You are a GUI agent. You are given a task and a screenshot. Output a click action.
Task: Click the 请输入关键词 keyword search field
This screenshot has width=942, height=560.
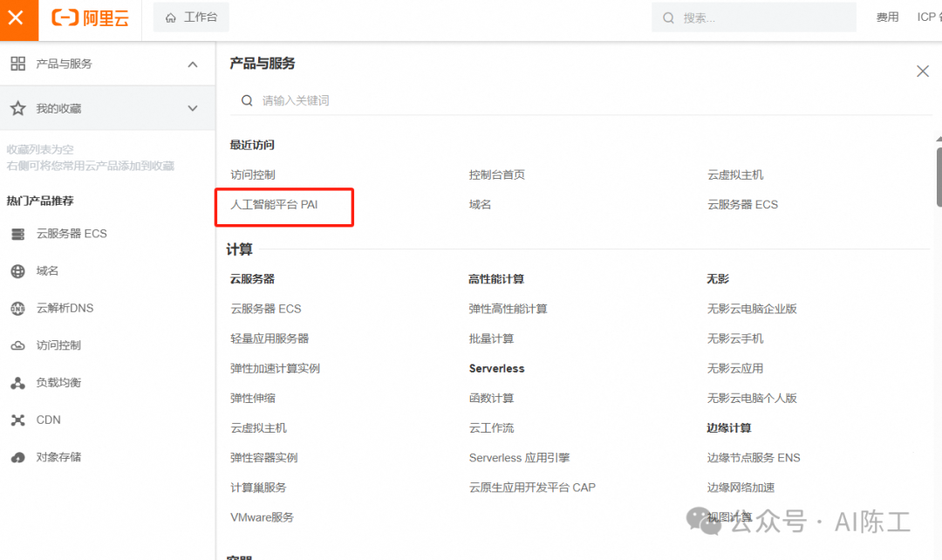pyautogui.click(x=581, y=100)
